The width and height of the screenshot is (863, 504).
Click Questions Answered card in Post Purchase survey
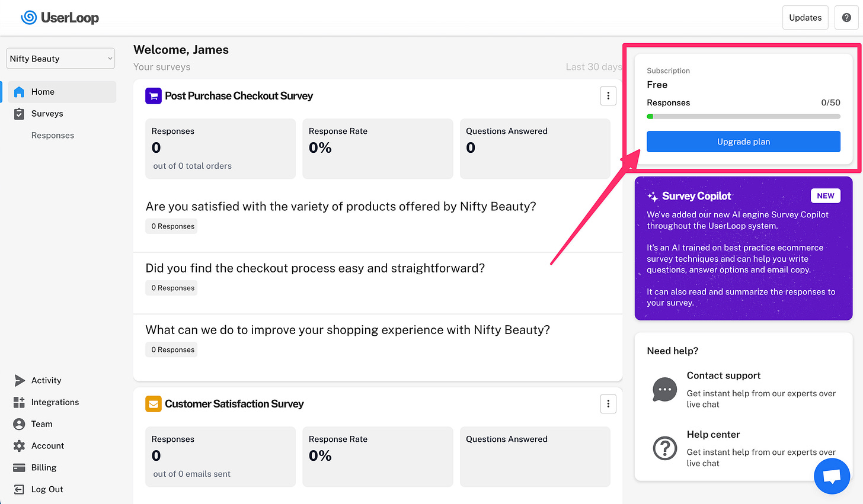coord(535,149)
